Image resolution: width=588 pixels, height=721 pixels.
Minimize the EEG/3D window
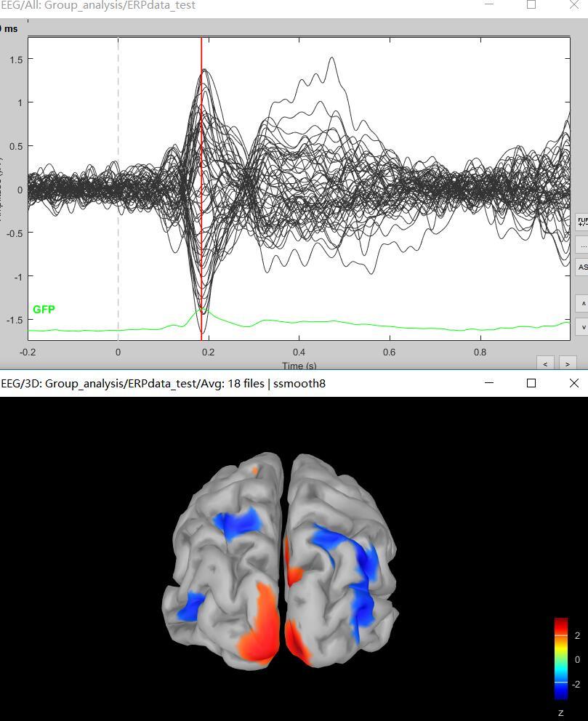(x=489, y=383)
